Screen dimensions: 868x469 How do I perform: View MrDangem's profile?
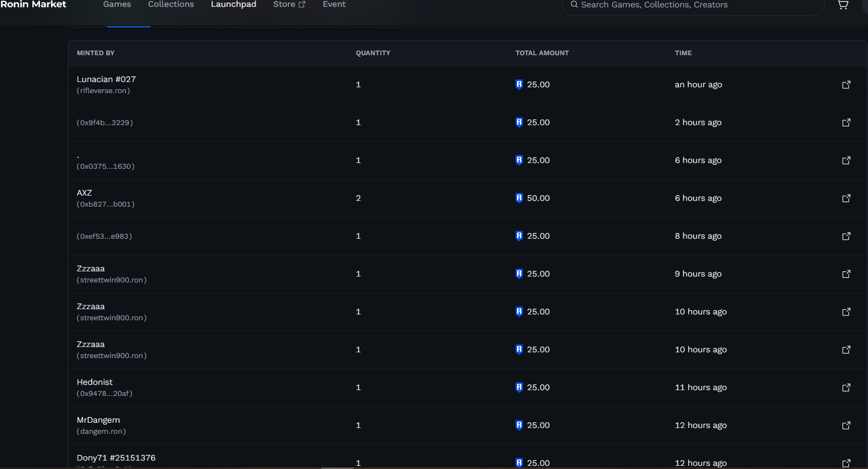[98, 420]
